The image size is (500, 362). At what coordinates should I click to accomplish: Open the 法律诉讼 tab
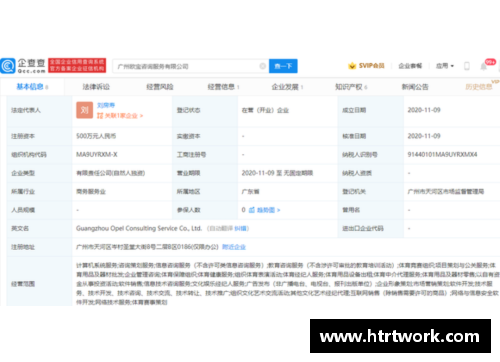click(x=96, y=87)
